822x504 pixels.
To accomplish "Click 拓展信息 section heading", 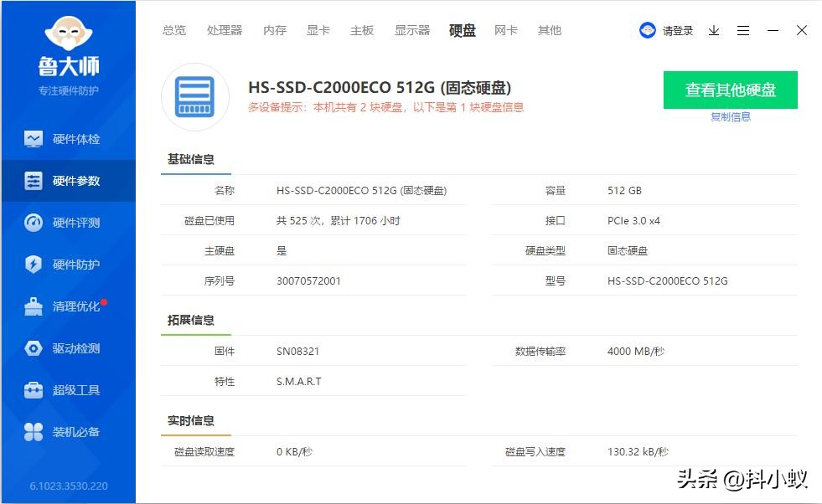I will click(x=191, y=320).
